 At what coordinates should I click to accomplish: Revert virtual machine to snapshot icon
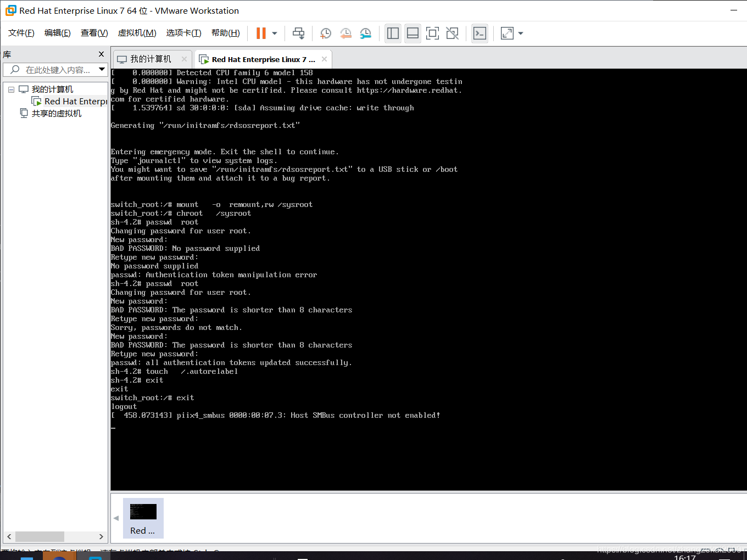[x=345, y=33]
